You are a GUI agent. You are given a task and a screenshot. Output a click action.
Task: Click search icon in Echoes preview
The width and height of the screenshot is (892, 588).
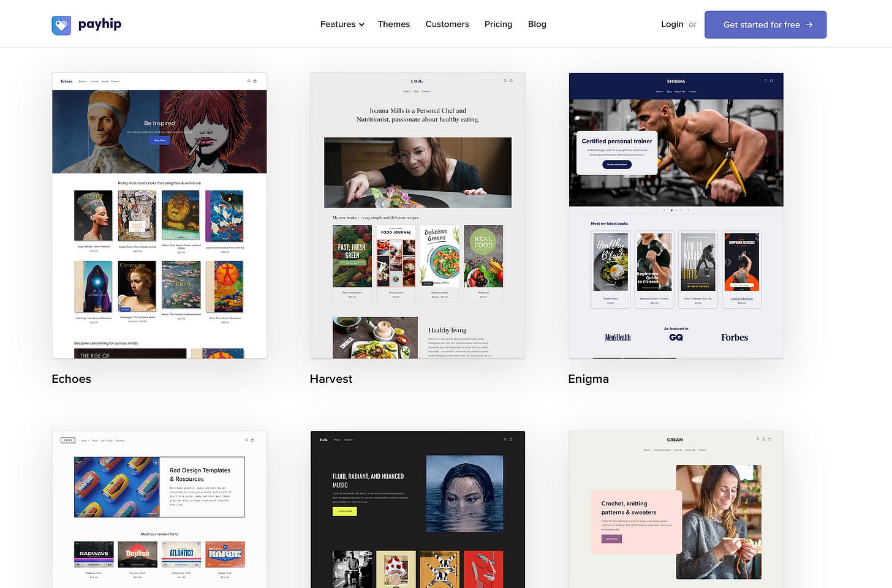point(249,81)
